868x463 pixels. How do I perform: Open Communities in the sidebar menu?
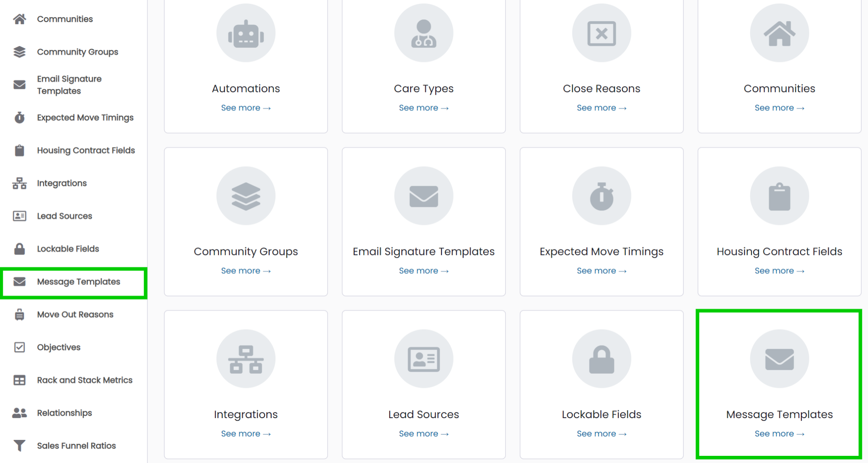65,19
